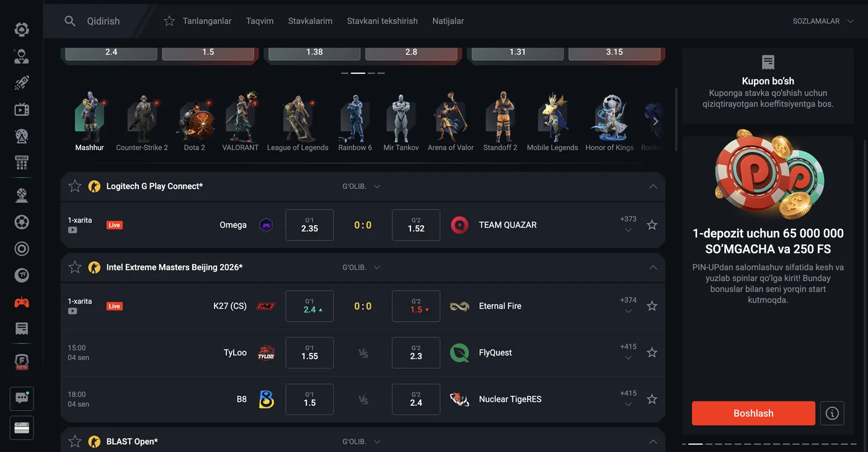Viewport: 868px width, 452px height.
Task: Select the football sidebar icon
Action: click(22, 222)
